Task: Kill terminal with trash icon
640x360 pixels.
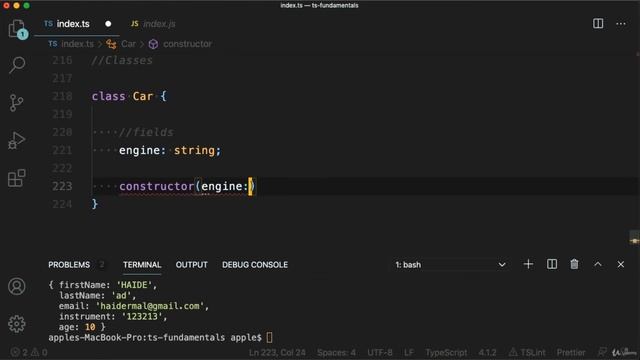Action: (x=574, y=264)
